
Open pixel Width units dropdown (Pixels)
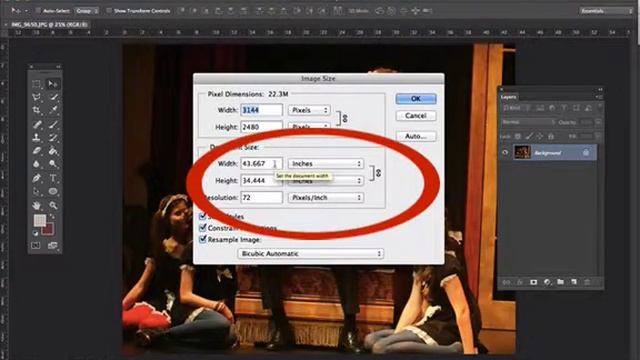pyautogui.click(x=309, y=110)
